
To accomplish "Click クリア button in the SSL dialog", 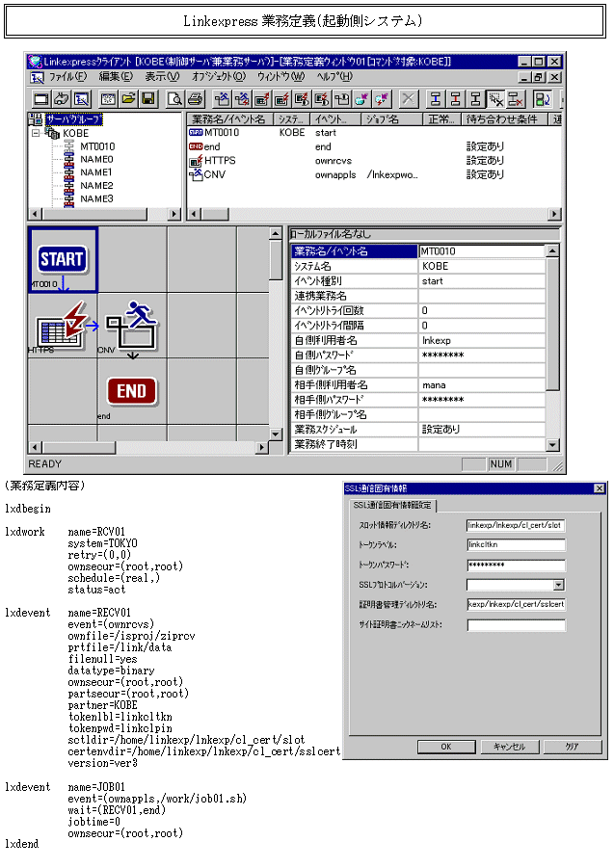I will 573,747.
